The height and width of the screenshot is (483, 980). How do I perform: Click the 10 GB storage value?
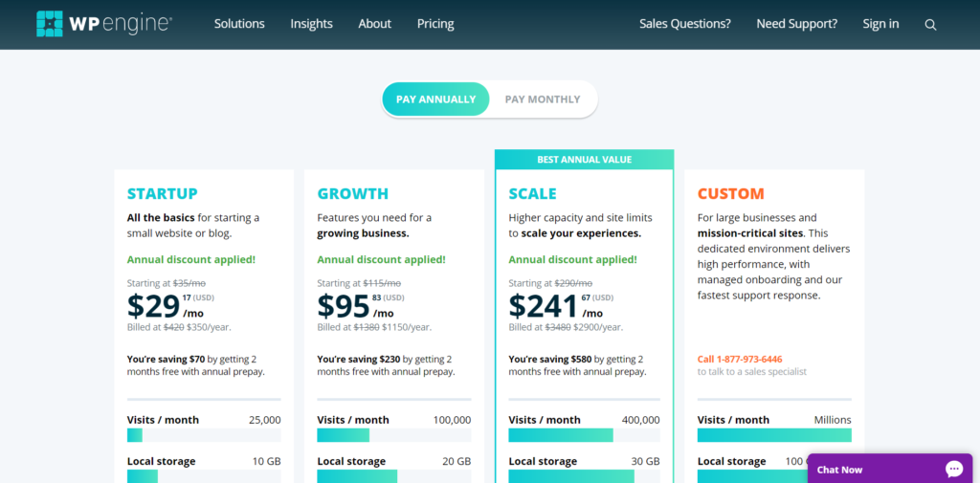(266, 461)
